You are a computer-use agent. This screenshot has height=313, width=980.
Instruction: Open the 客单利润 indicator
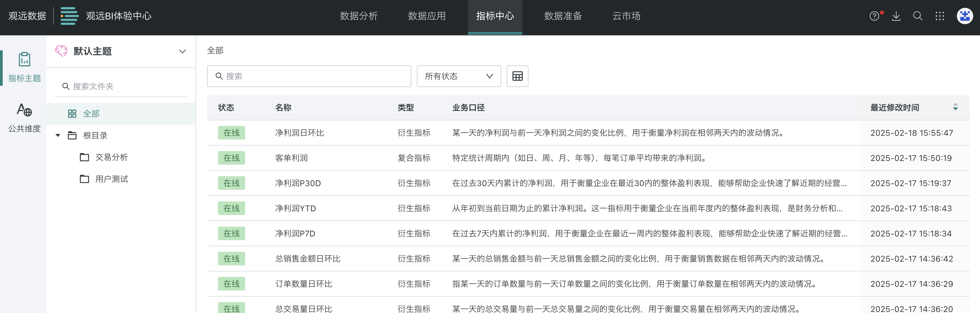(291, 158)
